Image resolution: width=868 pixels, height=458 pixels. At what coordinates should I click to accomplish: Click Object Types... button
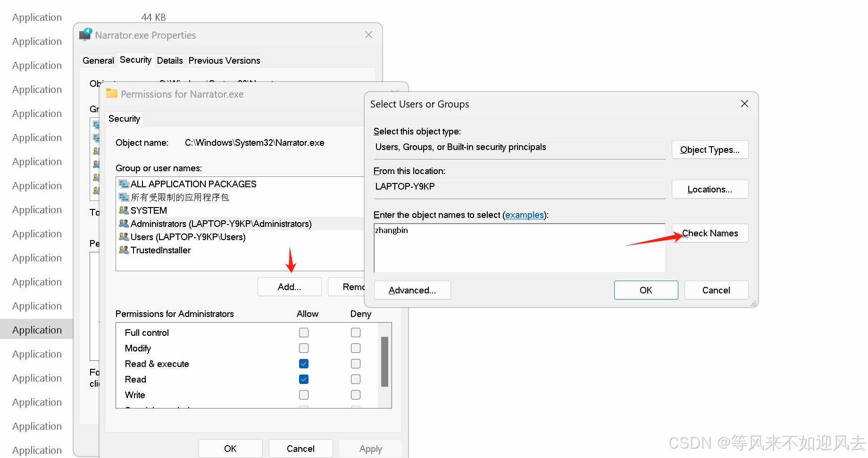[x=710, y=150]
